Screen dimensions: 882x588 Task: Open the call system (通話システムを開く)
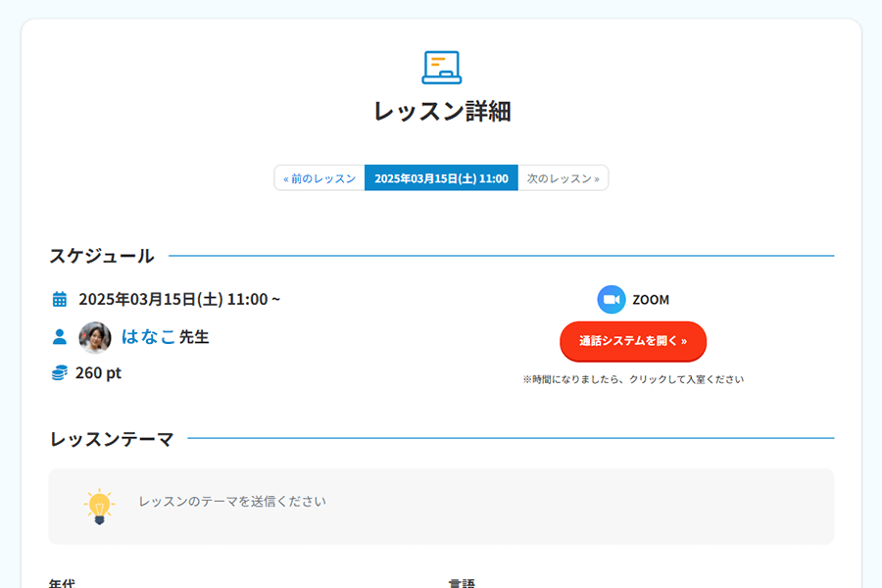coord(633,341)
